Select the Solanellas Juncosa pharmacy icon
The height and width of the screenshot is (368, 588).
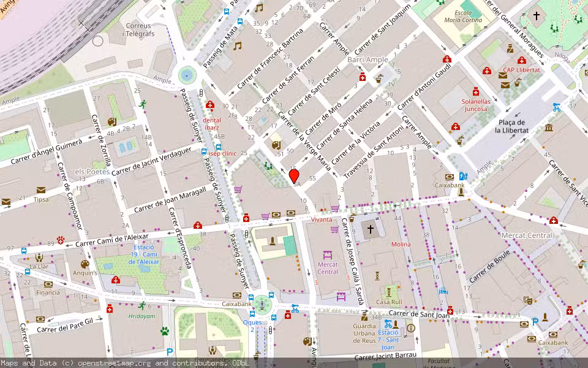476,91
